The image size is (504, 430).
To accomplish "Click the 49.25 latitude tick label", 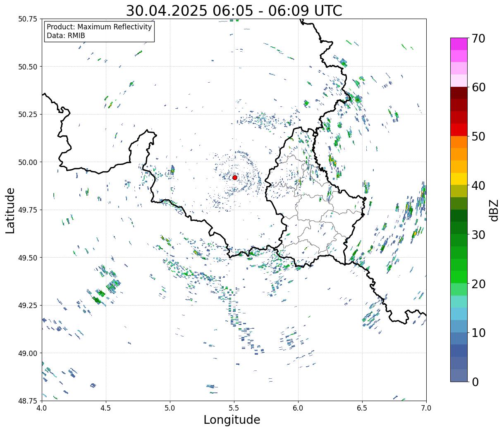I will 28,306.
